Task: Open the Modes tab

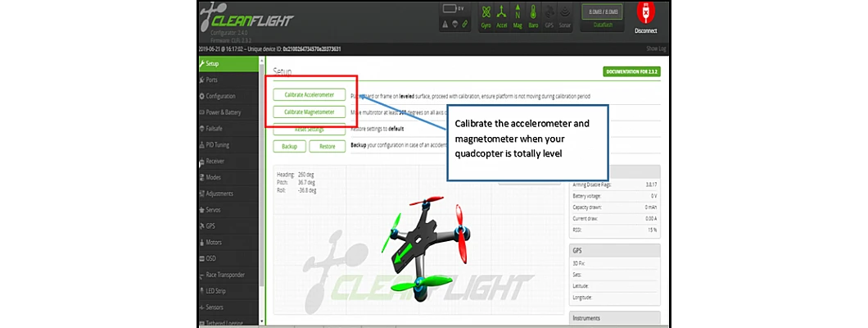Action: [228, 177]
